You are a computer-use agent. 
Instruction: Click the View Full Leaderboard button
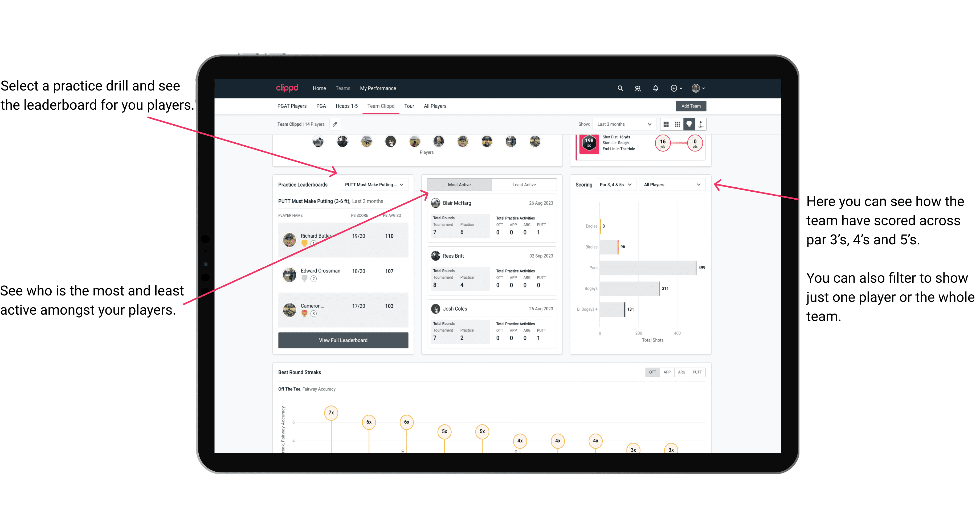click(343, 340)
